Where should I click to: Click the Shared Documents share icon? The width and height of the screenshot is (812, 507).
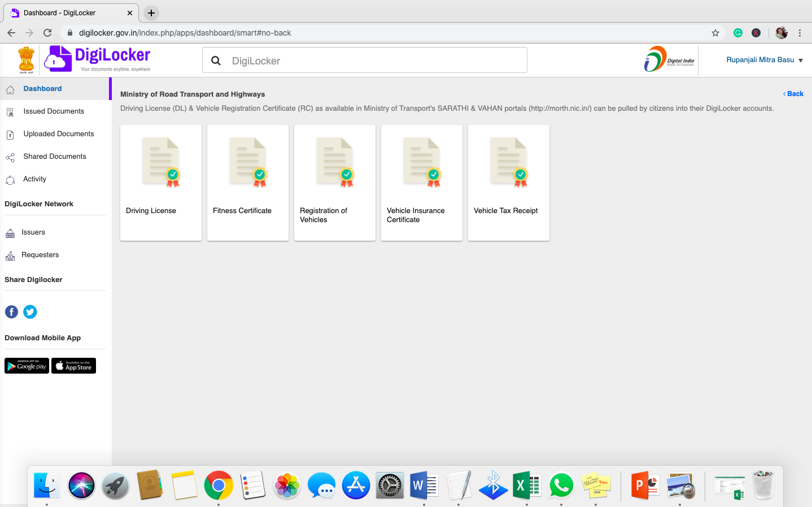tap(10, 158)
